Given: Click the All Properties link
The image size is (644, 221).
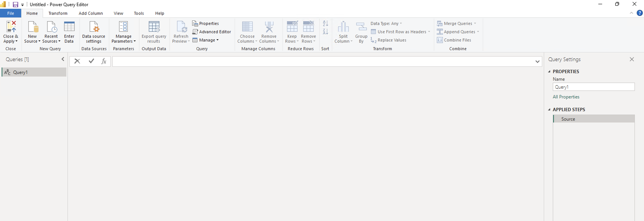Looking at the screenshot, I should (566, 97).
